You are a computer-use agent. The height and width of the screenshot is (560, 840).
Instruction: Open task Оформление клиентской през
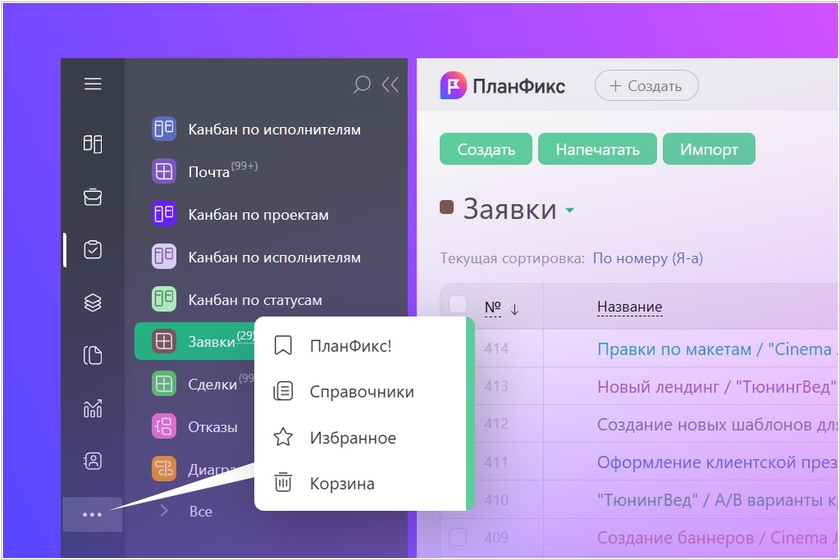[717, 462]
